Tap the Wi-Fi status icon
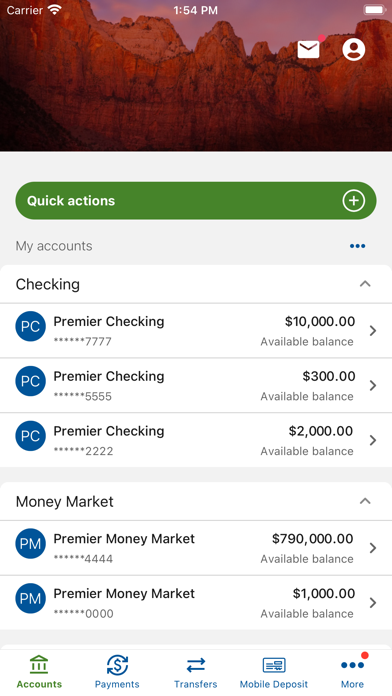The height and width of the screenshot is (696, 392). point(55,9)
